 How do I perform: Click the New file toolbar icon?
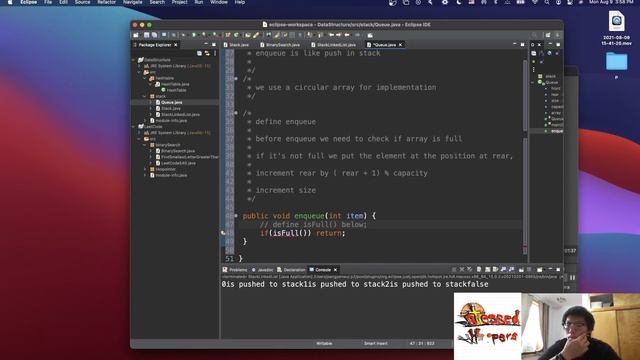pos(136,35)
